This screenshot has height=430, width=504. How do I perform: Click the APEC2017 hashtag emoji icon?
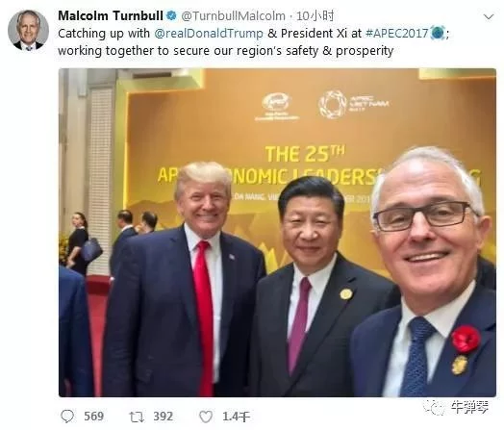[x=437, y=33]
